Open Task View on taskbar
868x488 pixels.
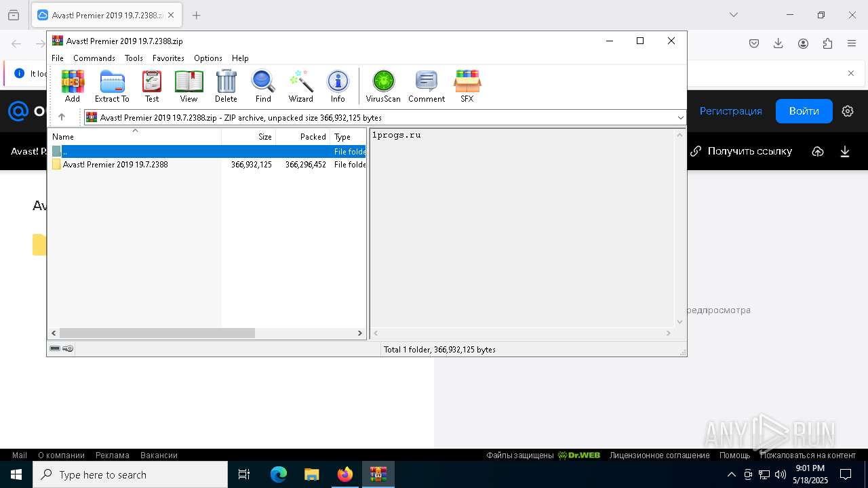pos(244,474)
